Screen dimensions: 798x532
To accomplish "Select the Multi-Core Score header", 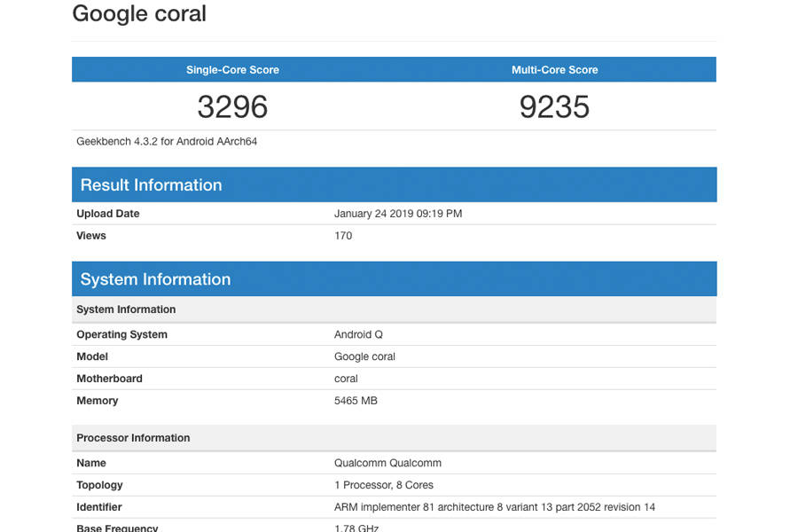I will (x=555, y=69).
